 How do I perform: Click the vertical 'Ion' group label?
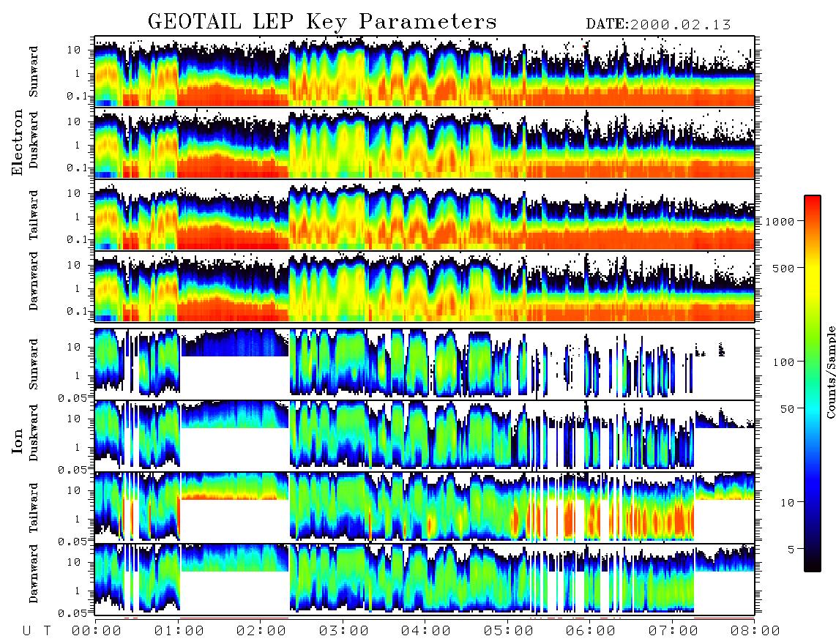click(18, 441)
